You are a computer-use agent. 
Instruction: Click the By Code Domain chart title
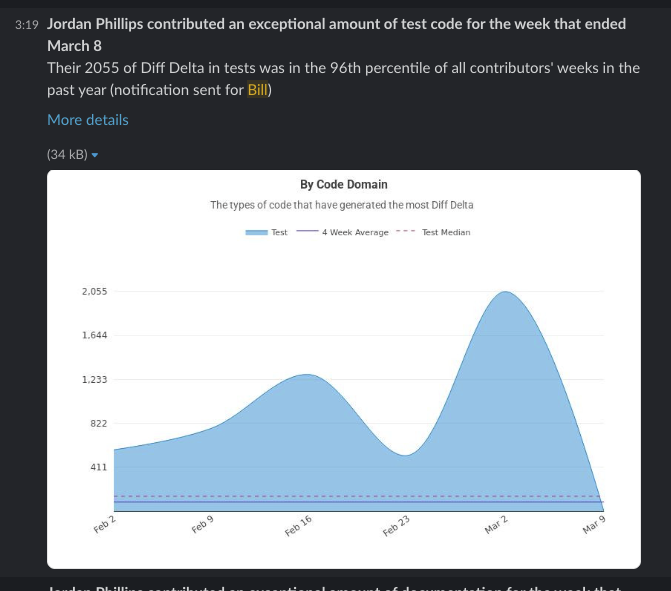click(343, 185)
